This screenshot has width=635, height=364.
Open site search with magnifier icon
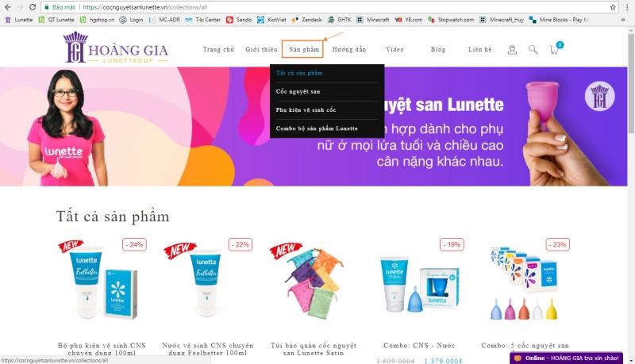[x=533, y=50]
